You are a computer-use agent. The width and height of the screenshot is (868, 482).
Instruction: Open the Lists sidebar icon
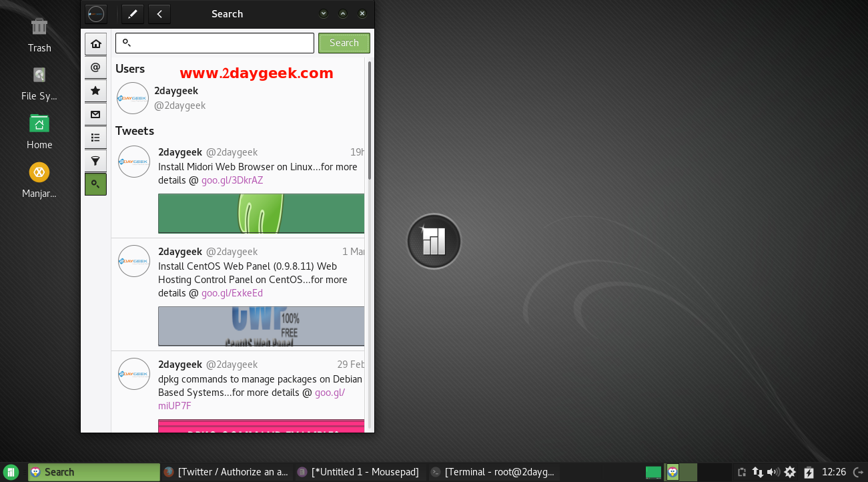(x=95, y=138)
